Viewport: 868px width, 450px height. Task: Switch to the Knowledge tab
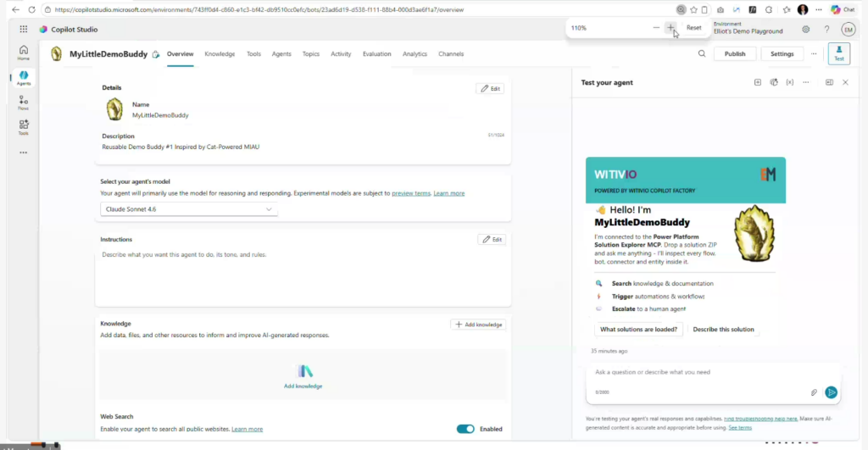pos(220,53)
